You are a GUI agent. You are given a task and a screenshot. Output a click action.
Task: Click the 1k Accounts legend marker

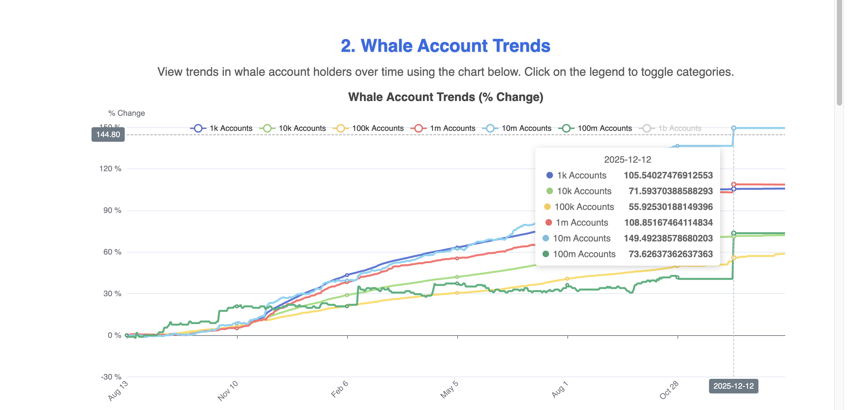198,128
